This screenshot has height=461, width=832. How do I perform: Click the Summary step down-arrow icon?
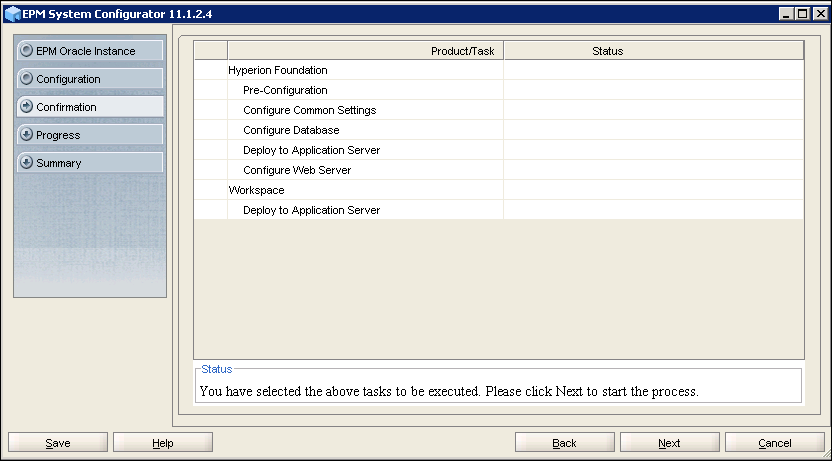(26, 162)
